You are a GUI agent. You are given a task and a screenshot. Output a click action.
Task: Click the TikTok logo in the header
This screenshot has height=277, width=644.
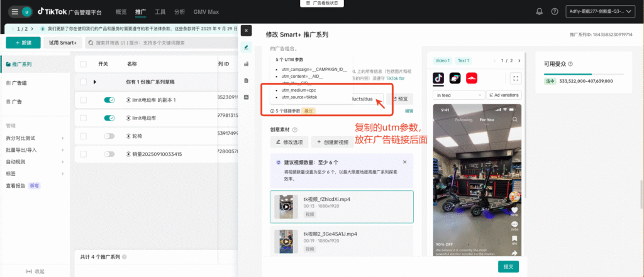pyautogui.click(x=52, y=11)
